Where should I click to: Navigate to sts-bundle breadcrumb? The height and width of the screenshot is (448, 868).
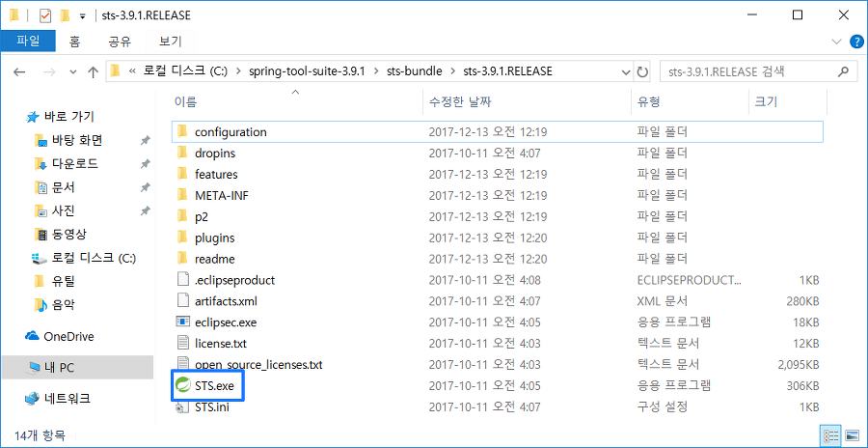click(415, 71)
